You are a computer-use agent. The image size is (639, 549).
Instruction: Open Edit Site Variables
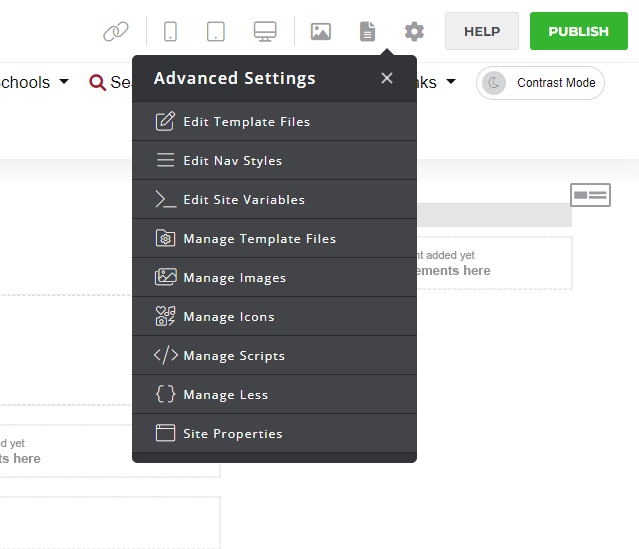pos(244,200)
